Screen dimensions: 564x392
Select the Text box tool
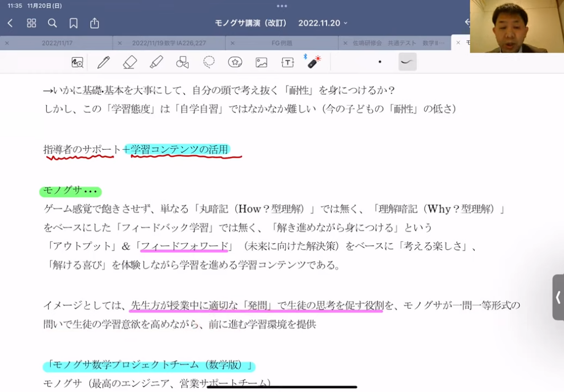coord(288,62)
